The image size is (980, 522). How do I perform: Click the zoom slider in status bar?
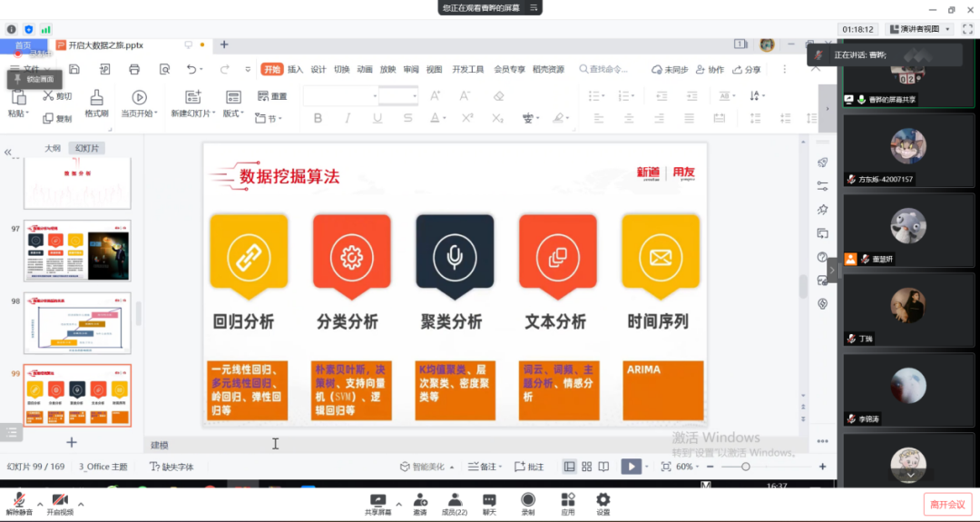point(746,467)
